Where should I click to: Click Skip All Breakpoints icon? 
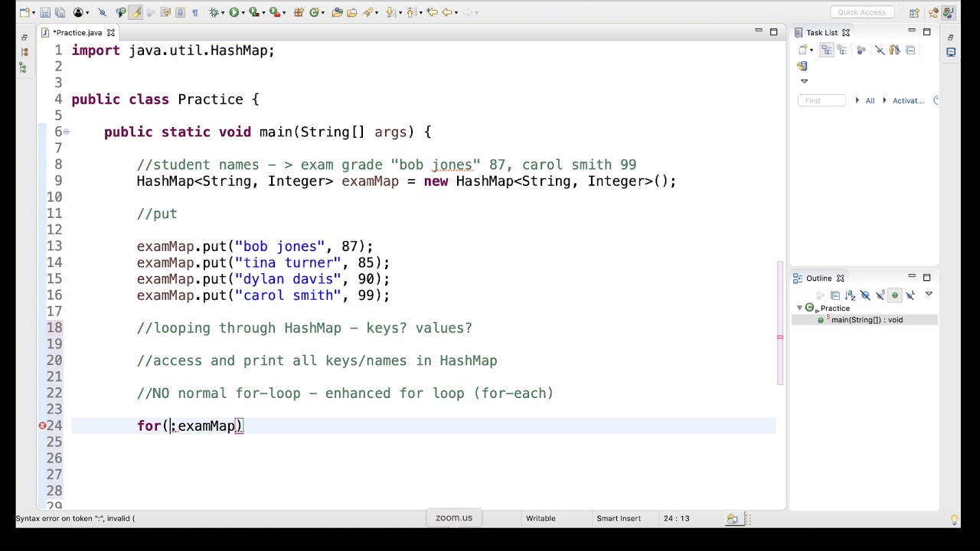click(102, 12)
